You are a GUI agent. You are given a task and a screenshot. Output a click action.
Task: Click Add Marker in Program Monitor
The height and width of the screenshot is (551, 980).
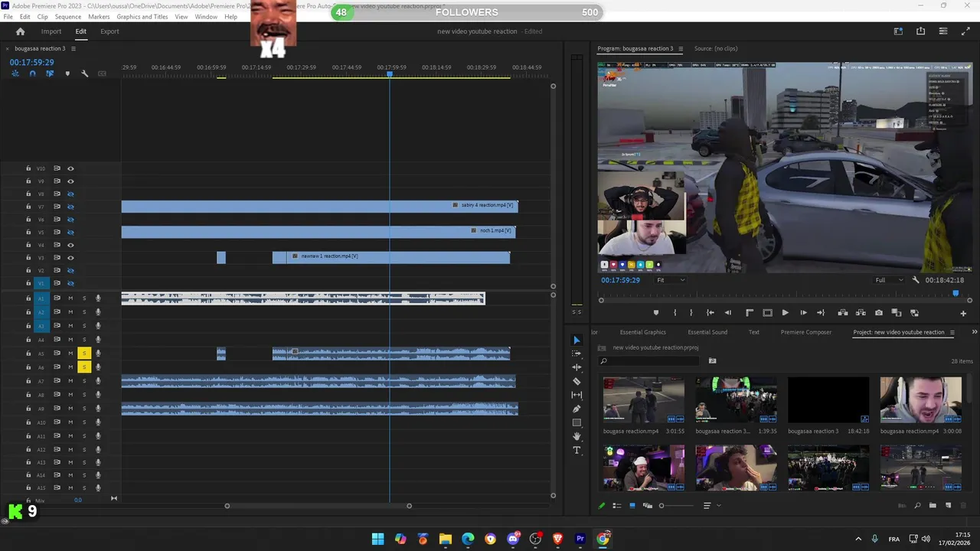pos(655,313)
